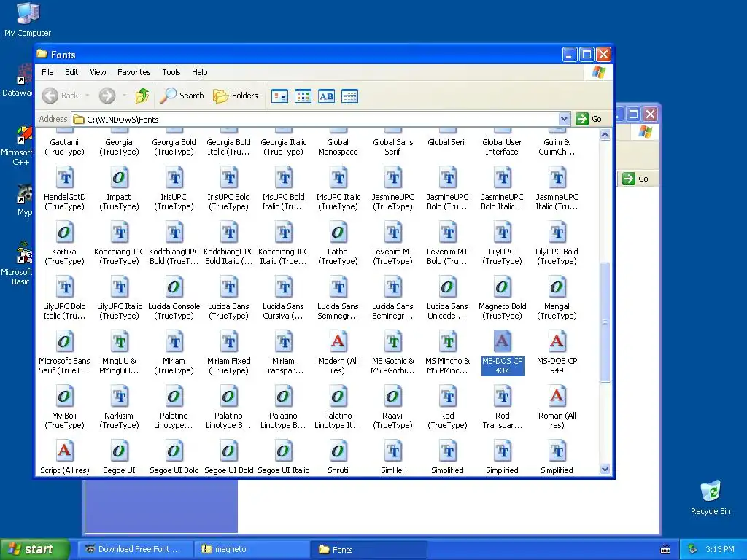This screenshot has width=747, height=560.
Task: Click the scrollbar down arrow
Action: (x=605, y=470)
